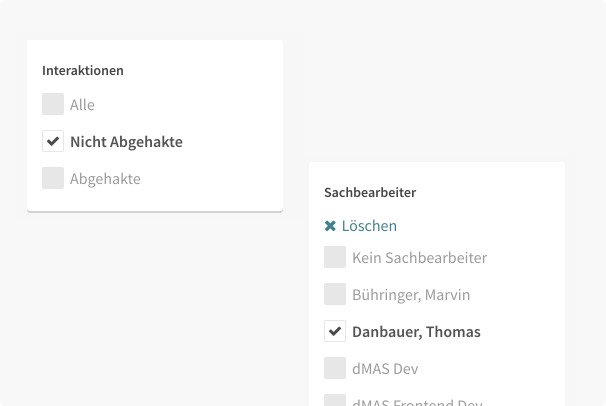Click the Sachbearbeiter panel heading
The width and height of the screenshot is (606, 406).
[370, 192]
